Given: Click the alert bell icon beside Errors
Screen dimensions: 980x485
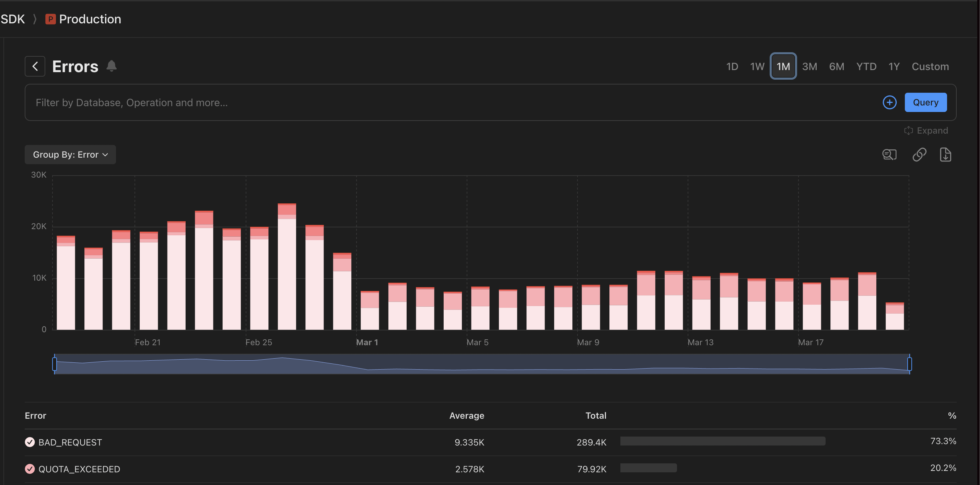Looking at the screenshot, I should tap(112, 66).
